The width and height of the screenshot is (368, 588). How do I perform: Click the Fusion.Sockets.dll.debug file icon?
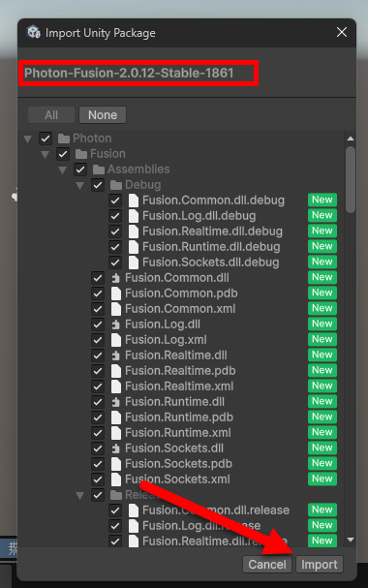[134, 263]
